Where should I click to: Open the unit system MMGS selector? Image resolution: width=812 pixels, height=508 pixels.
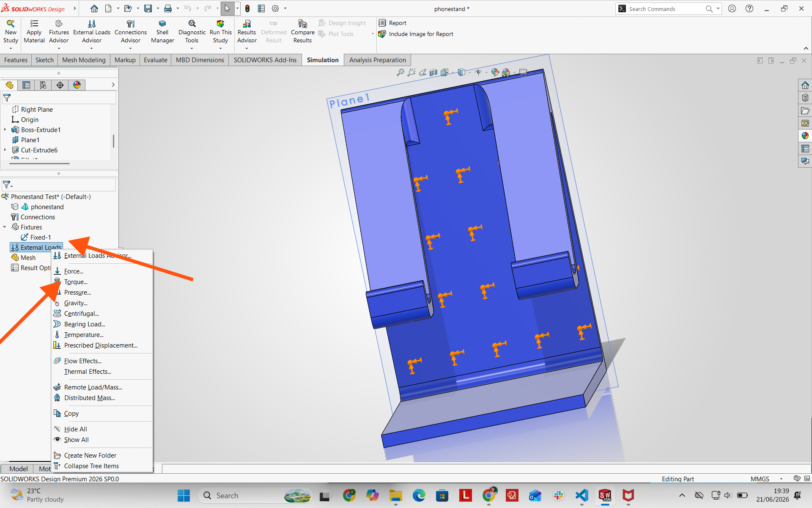pyautogui.click(x=766, y=479)
